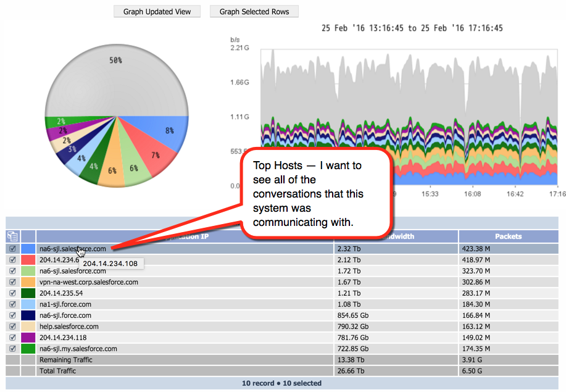The height and width of the screenshot is (392, 566).
Task: Select the 854.65 Gb bandwidth value
Action: tap(353, 315)
